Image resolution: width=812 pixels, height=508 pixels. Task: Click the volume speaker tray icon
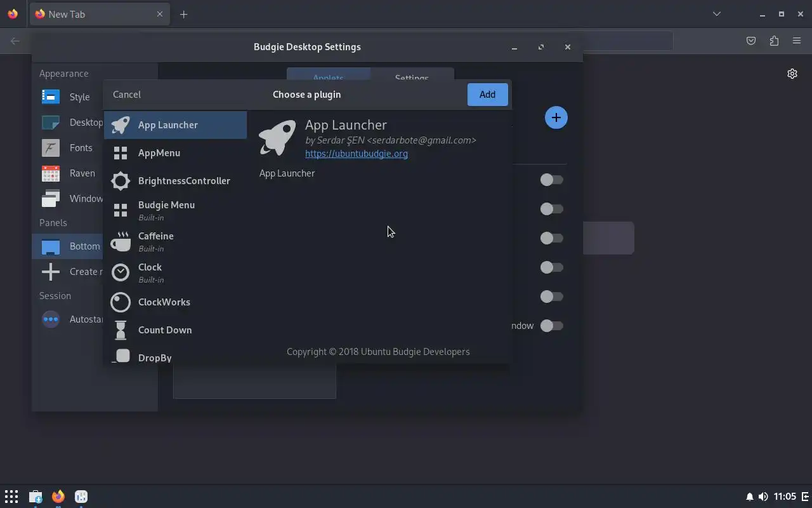pos(763,497)
